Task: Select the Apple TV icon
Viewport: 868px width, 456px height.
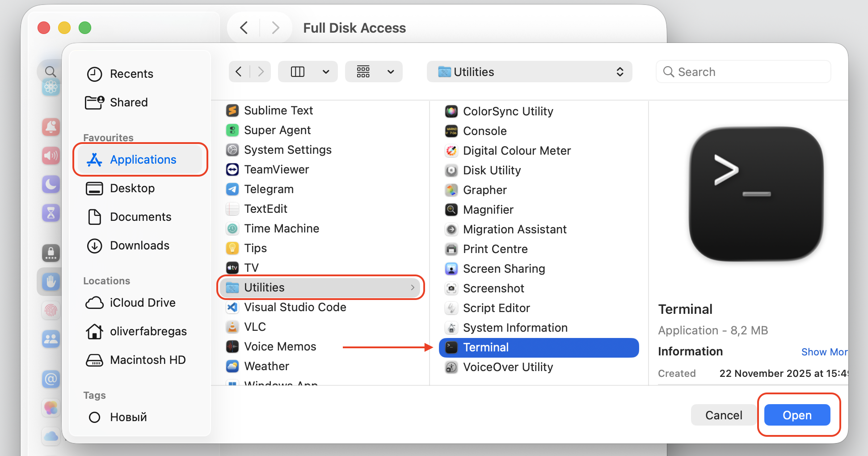Action: (x=232, y=268)
